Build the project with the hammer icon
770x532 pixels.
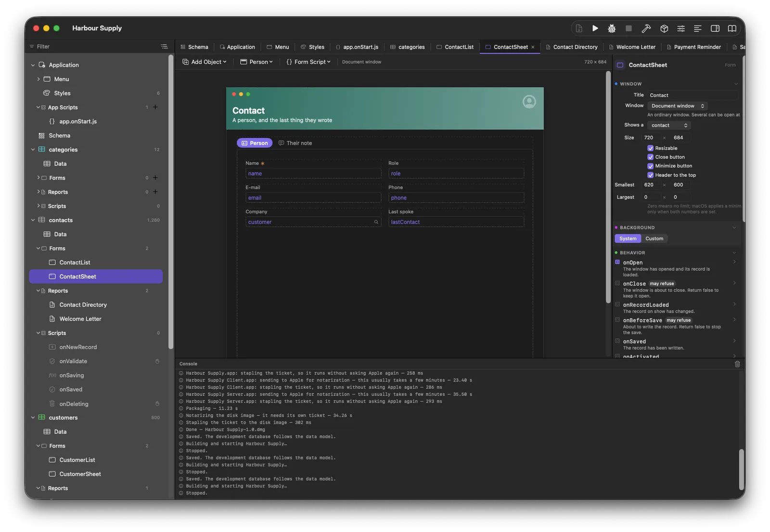point(646,28)
